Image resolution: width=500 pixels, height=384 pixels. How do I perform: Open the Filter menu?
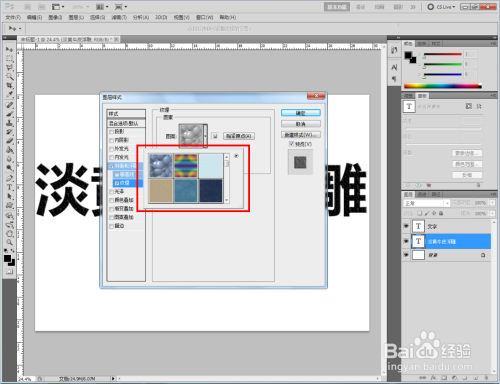[119, 17]
